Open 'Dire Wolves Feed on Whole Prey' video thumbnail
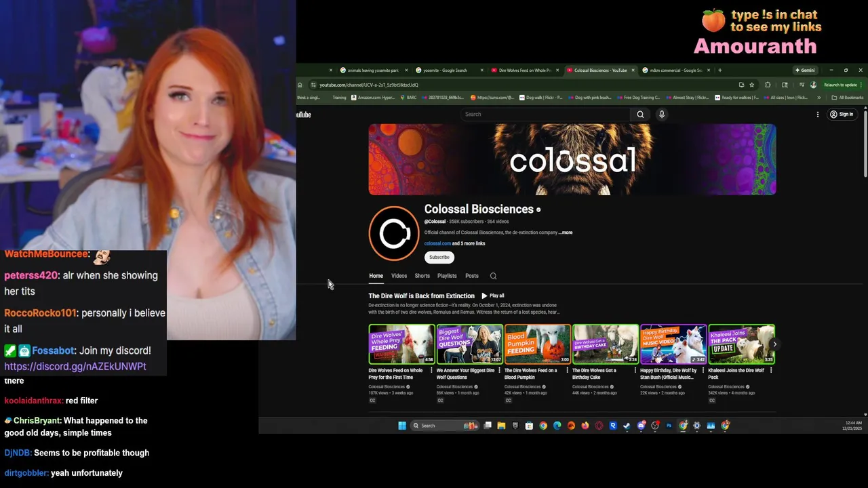The height and width of the screenshot is (488, 868). (x=401, y=344)
